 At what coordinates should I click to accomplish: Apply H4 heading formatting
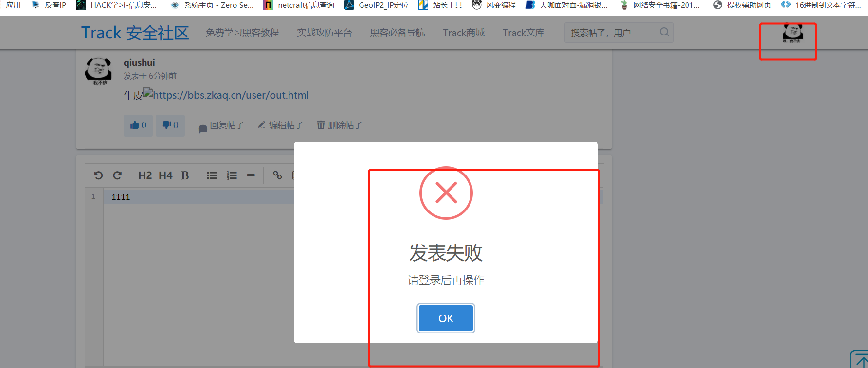click(165, 175)
